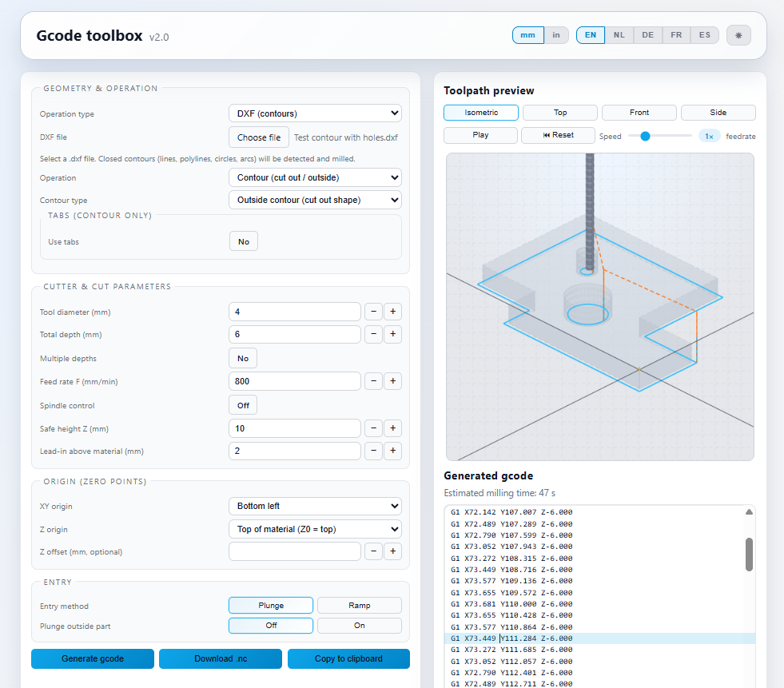Toggle dark mode with the theme icon

pos(738,35)
